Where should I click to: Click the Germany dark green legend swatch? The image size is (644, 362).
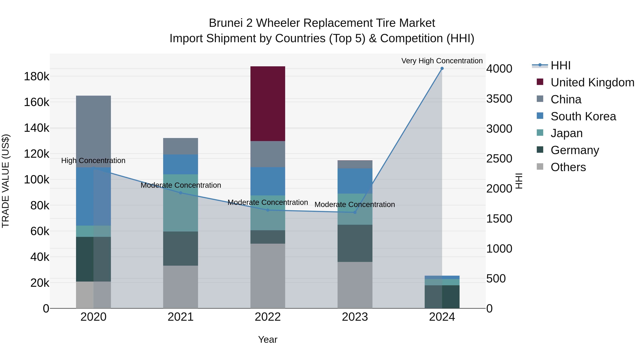(x=540, y=149)
